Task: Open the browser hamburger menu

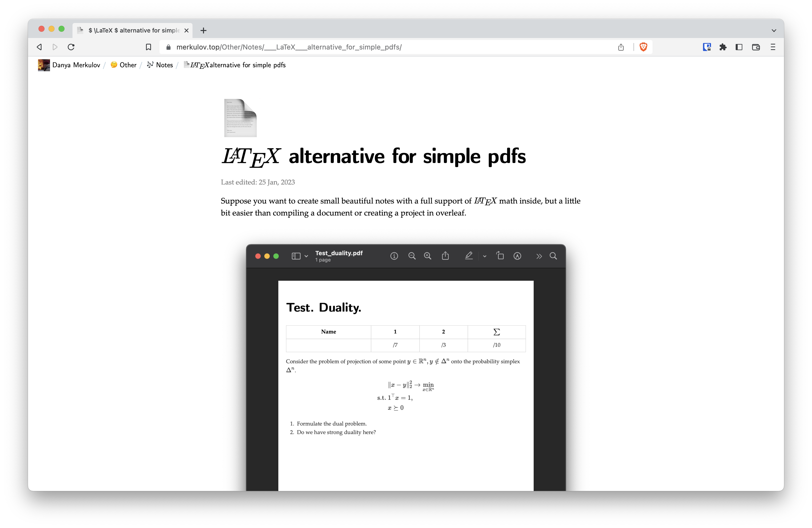Action: pyautogui.click(x=773, y=47)
